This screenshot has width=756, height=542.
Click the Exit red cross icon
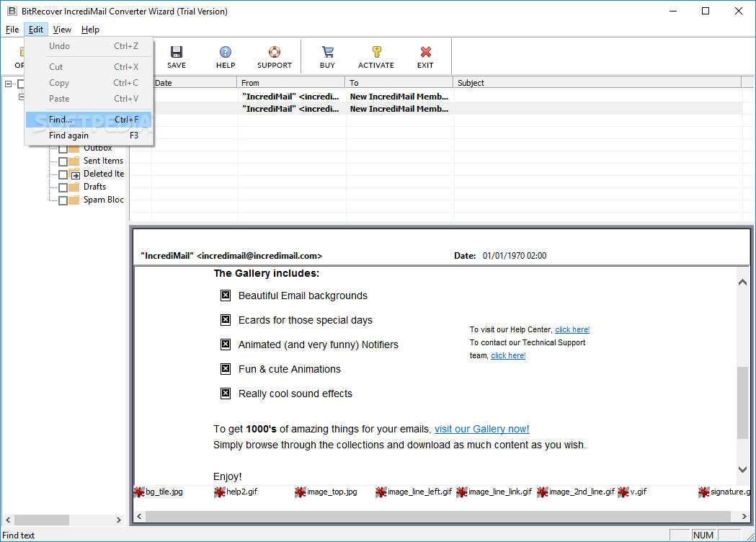coord(425,52)
